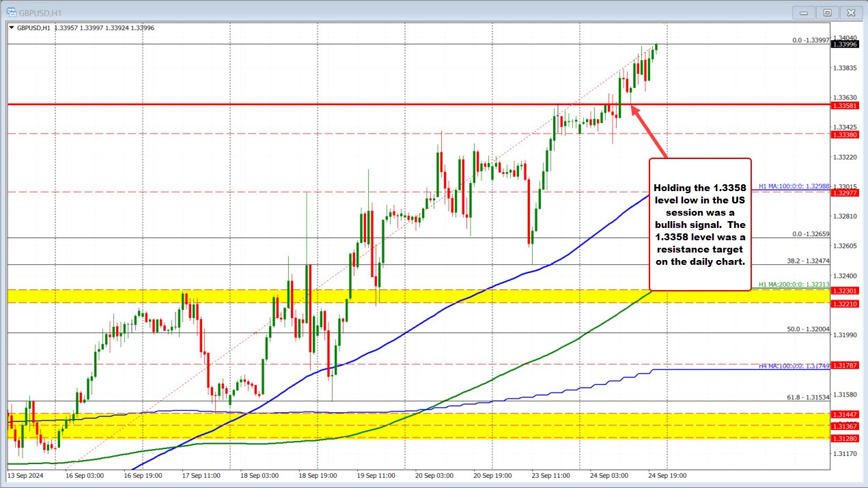868x488 pixels.
Task: Click the red 1.31447 price label
Action: coord(844,414)
